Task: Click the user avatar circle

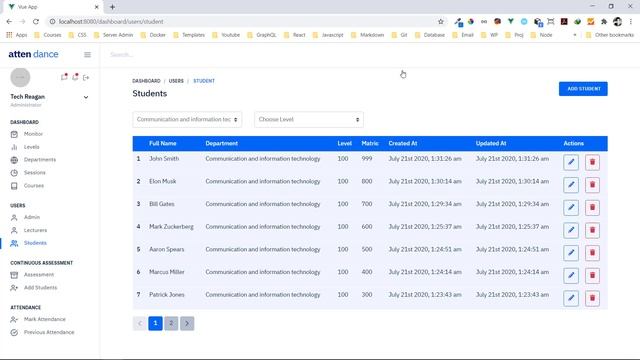Action: [x=20, y=77]
